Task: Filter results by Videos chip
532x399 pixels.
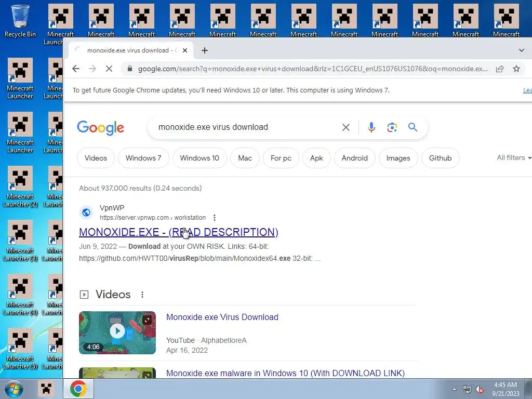Action: coord(96,158)
